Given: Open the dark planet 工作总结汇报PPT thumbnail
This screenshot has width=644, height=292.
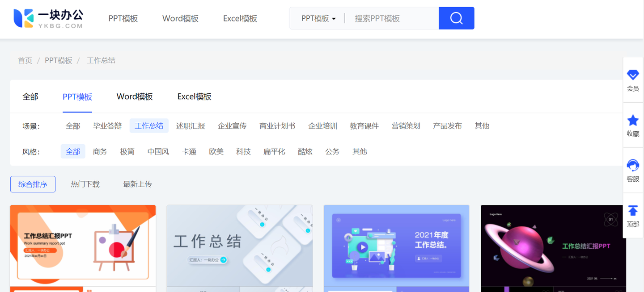Looking at the screenshot, I should coord(554,248).
